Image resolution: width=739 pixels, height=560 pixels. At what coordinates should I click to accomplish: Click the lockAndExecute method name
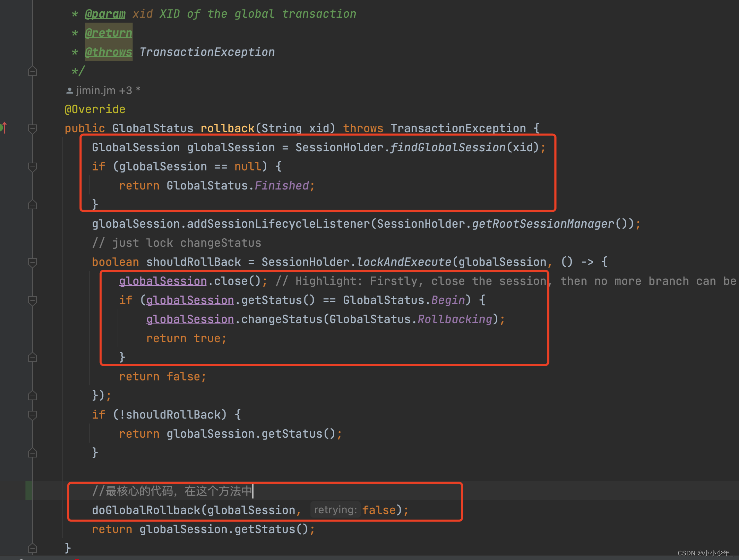click(404, 262)
